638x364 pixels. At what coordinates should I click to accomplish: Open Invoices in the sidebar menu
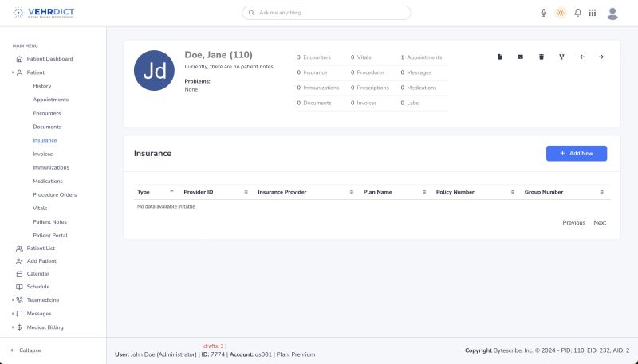pos(43,154)
